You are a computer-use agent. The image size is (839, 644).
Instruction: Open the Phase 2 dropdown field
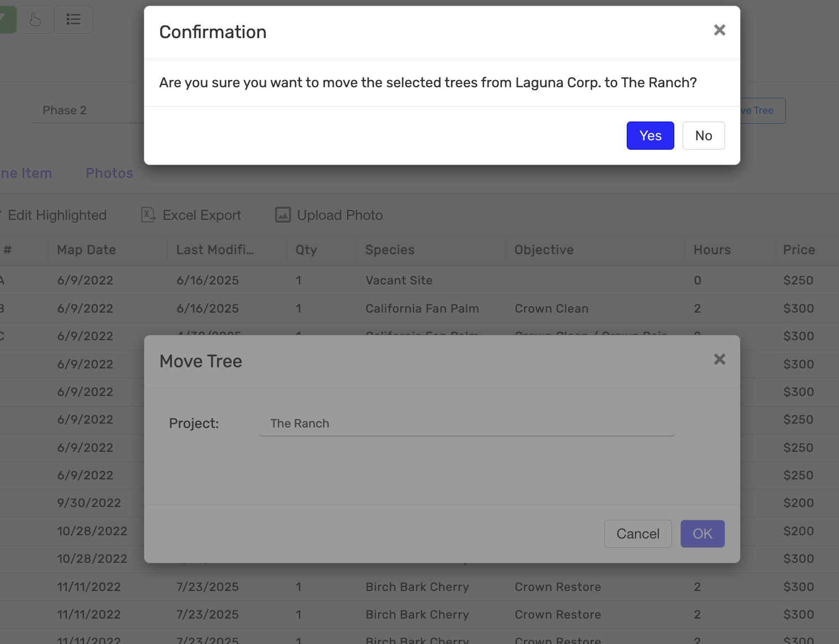click(x=88, y=110)
